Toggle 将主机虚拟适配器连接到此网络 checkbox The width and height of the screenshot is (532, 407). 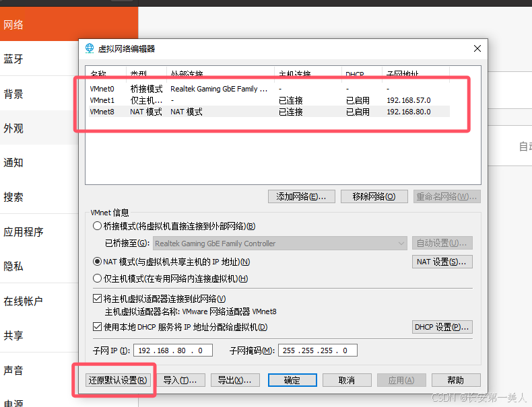(x=97, y=299)
